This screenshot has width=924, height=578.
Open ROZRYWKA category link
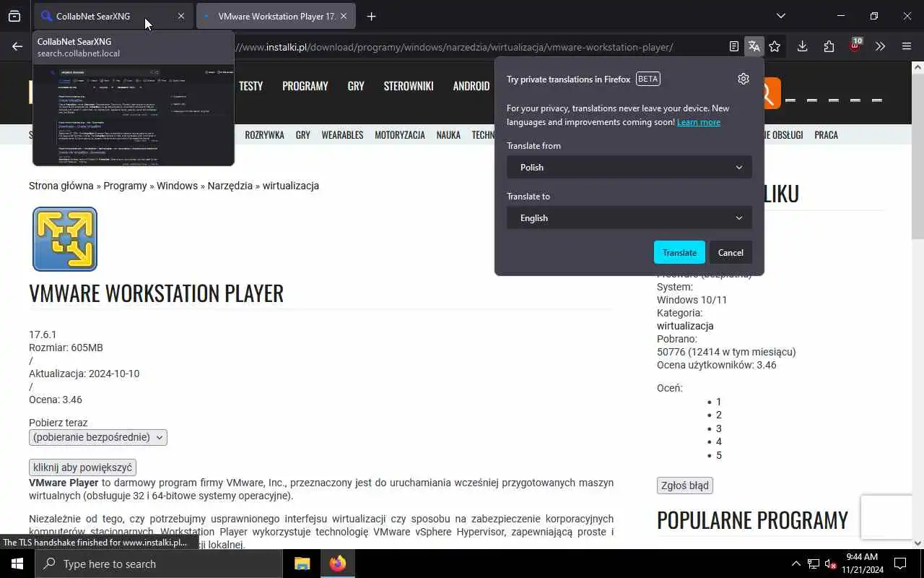264,135
